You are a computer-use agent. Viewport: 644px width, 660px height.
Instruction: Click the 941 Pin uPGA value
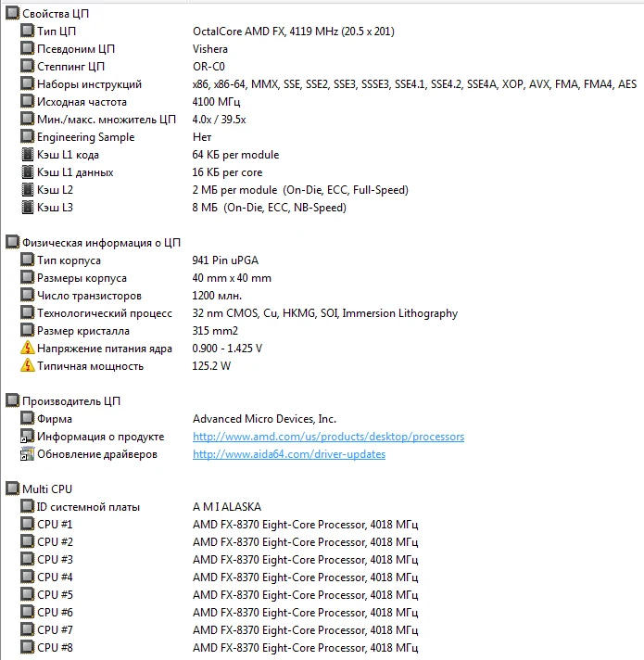(x=225, y=260)
